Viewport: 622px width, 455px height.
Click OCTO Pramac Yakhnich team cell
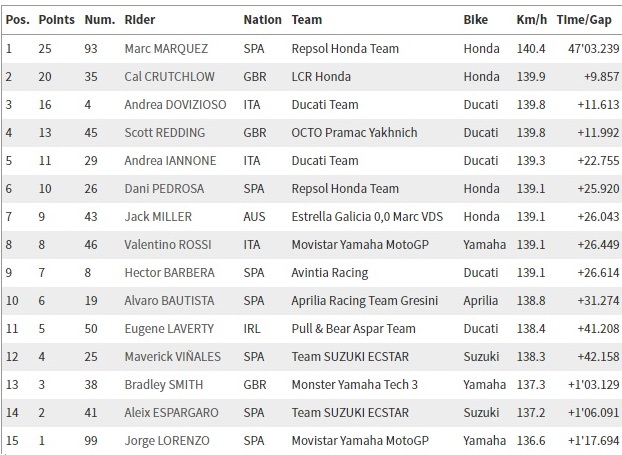(x=354, y=132)
